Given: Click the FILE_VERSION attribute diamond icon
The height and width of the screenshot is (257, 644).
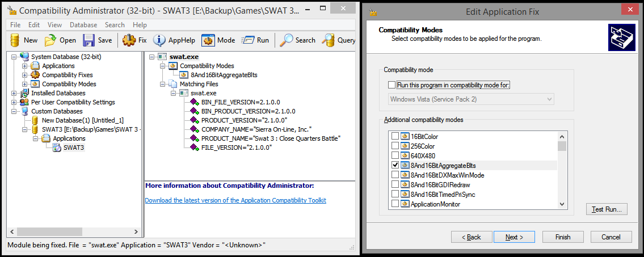Looking at the screenshot, I should [x=194, y=147].
